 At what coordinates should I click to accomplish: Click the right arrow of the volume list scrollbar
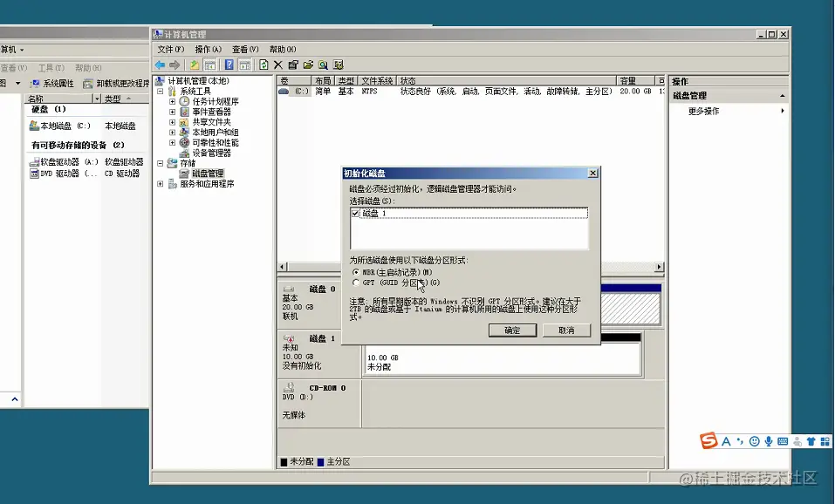click(x=660, y=267)
